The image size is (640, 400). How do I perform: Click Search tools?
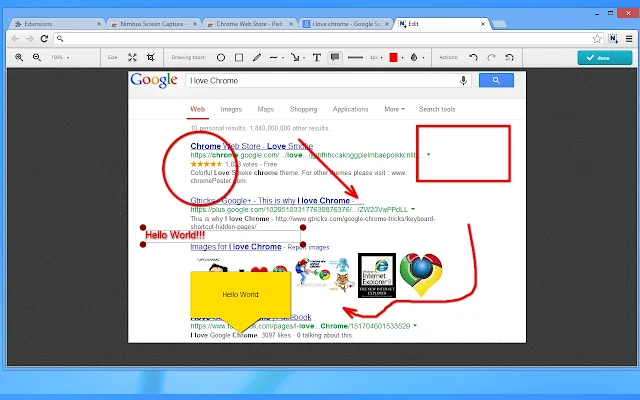[x=437, y=109]
